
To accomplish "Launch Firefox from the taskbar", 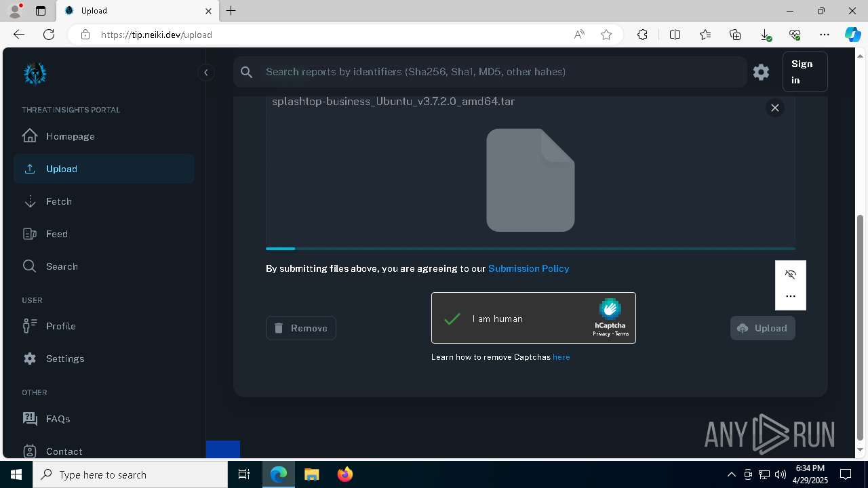I will click(x=344, y=474).
